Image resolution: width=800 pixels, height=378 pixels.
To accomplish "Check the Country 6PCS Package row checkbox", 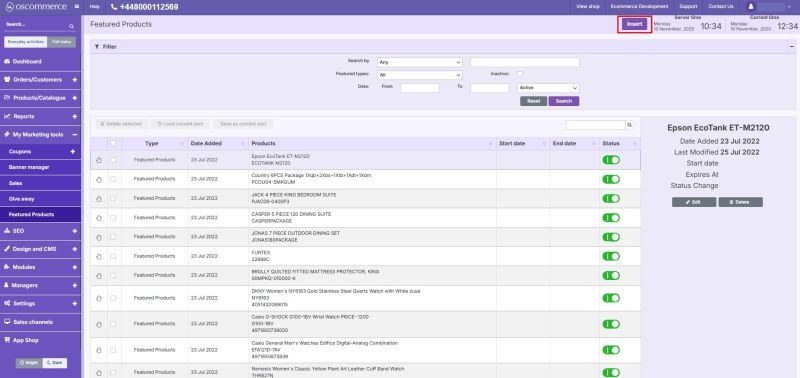I will (113, 179).
